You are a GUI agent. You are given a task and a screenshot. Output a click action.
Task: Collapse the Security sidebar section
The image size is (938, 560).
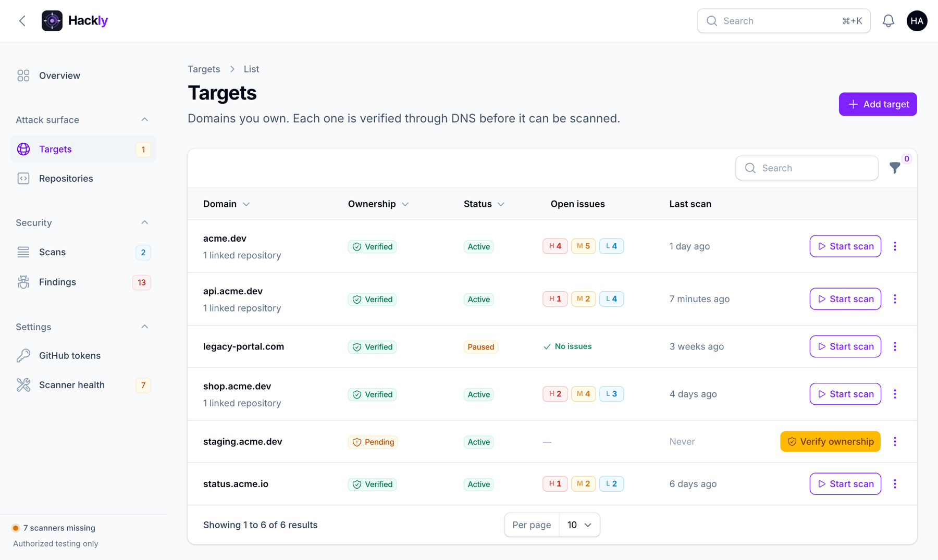tap(144, 222)
